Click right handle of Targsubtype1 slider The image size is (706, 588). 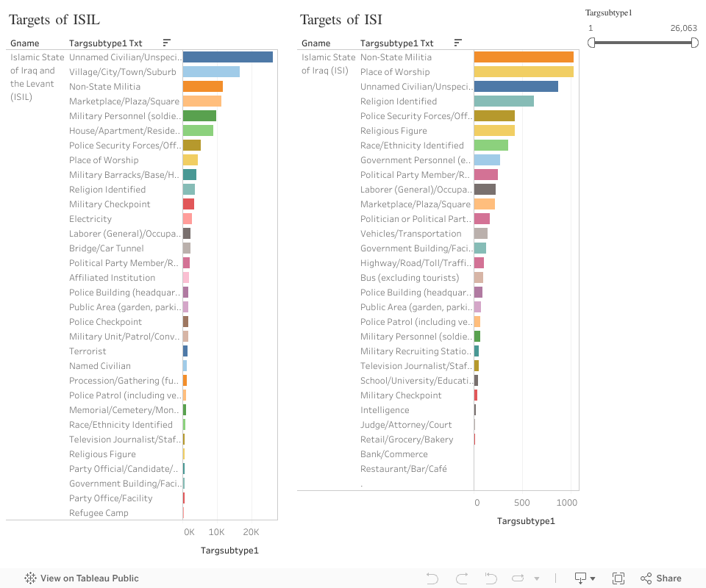point(695,43)
